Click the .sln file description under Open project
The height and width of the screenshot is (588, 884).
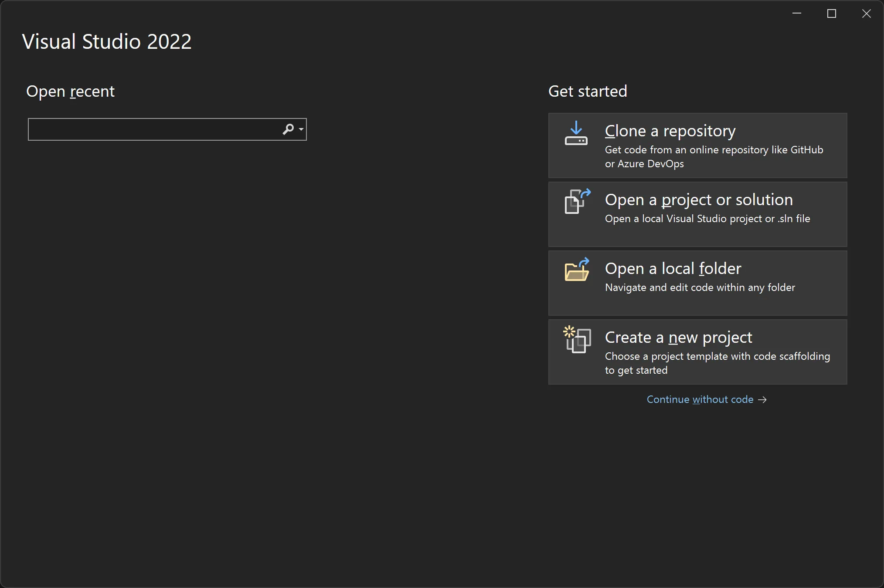click(x=707, y=219)
